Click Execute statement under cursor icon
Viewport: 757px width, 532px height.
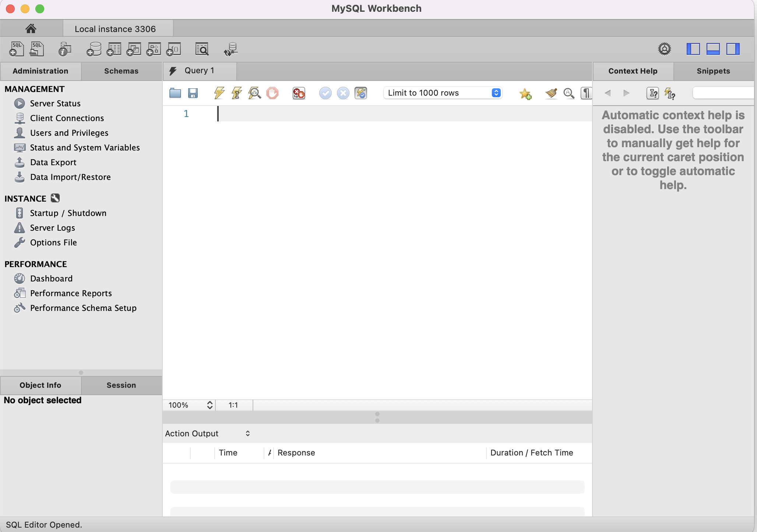[237, 93]
